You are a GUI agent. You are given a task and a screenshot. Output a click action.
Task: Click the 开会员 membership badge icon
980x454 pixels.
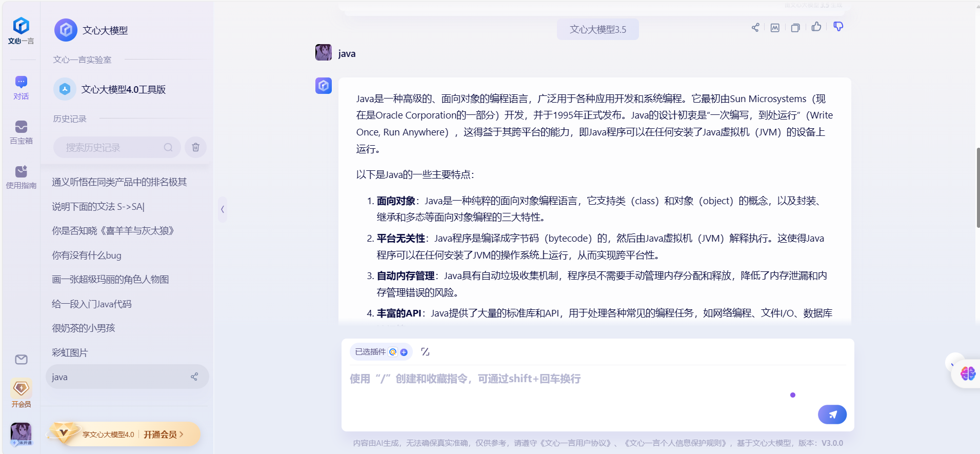click(x=21, y=393)
